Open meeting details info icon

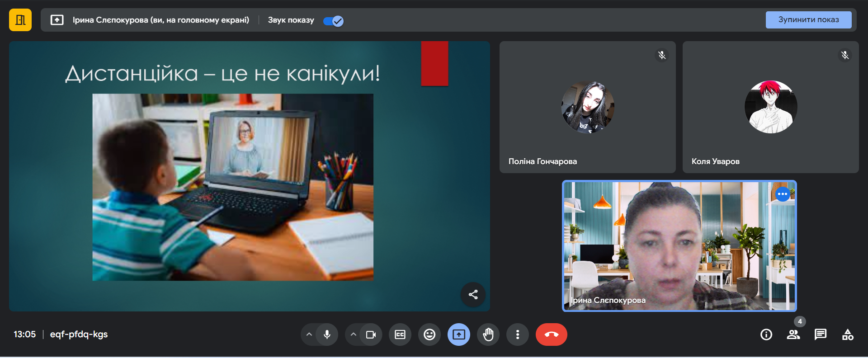click(766, 334)
